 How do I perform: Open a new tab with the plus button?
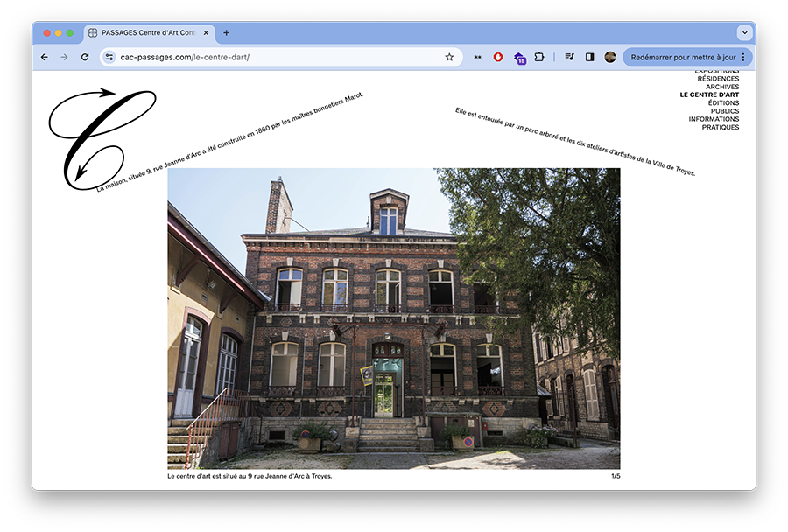(x=226, y=32)
